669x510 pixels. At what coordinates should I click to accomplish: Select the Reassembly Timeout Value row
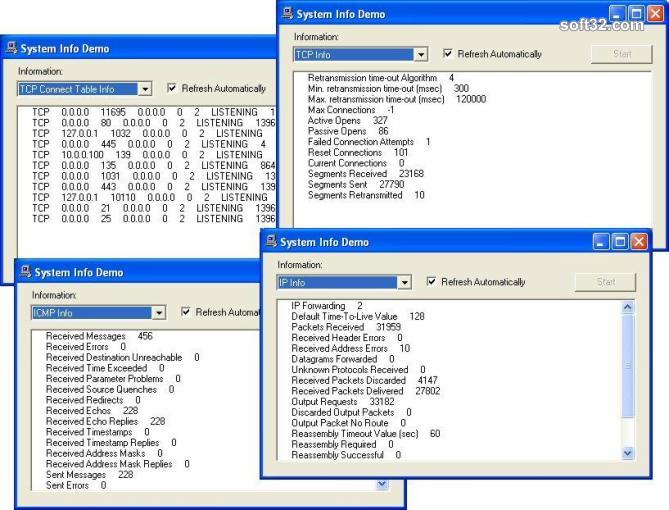pyautogui.click(x=366, y=434)
